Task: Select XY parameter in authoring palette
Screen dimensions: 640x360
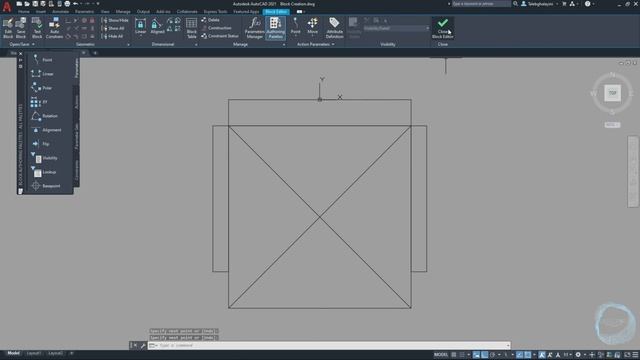Action: (x=40, y=102)
